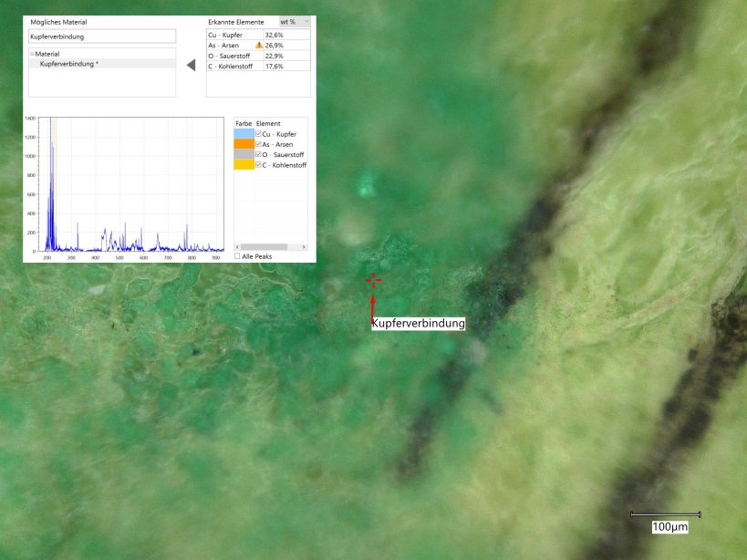This screenshot has height=560, width=747.
Task: Click the Kupferverbindung annotation label on image
Action: [x=419, y=323]
